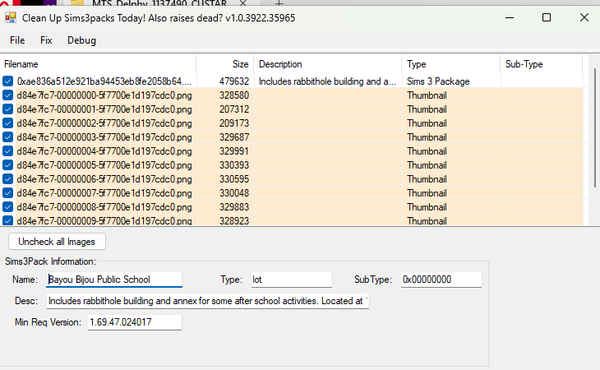
Task: Toggle checkbox for d84e7fc7-00000000 thumbnail
Action: 8,95
